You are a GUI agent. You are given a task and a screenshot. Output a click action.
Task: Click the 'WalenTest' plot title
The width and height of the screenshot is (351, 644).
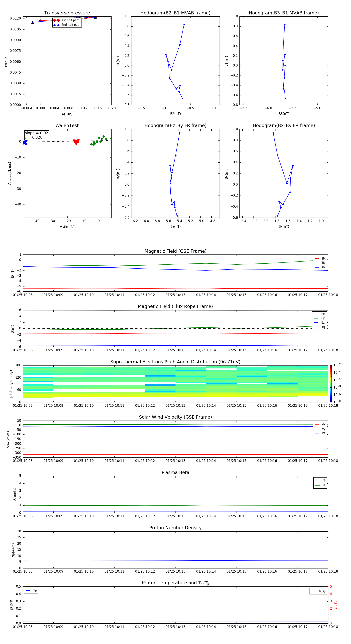tap(67, 125)
